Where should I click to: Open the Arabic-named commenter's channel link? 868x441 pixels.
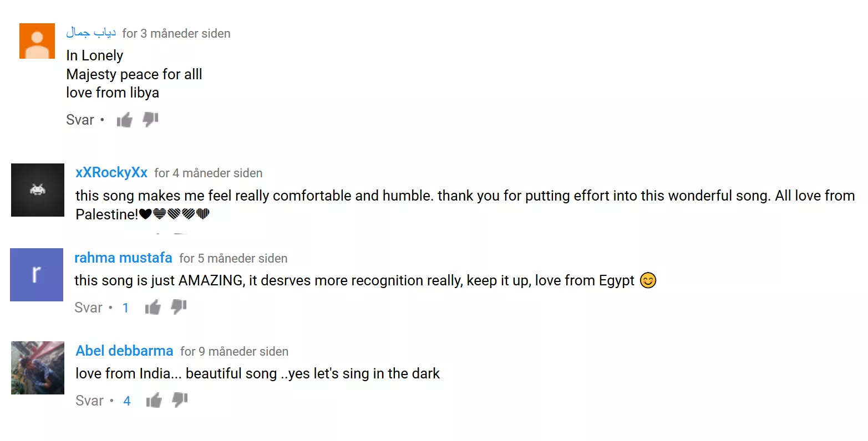pos(91,33)
